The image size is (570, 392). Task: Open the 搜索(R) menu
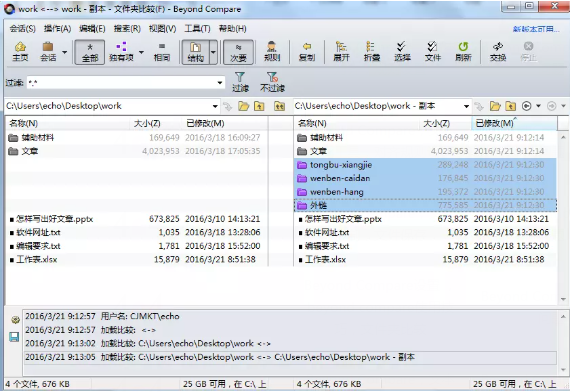127,29
